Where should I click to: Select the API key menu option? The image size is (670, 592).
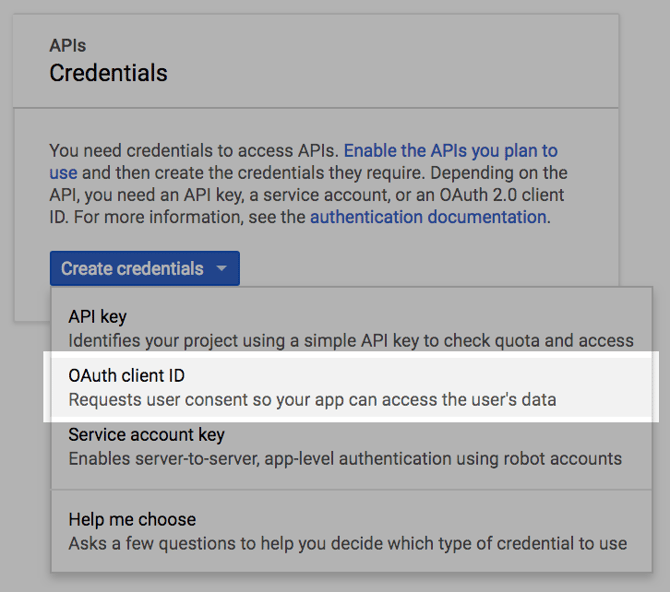pyautogui.click(x=351, y=328)
